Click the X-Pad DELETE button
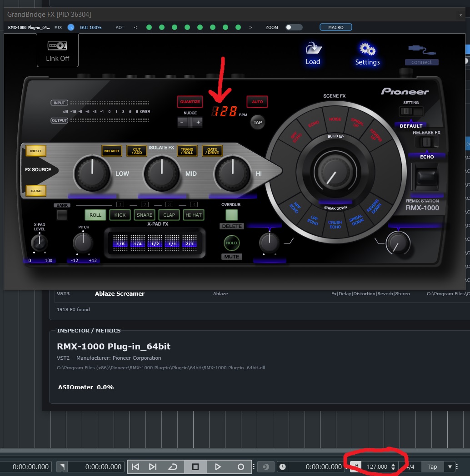The height and width of the screenshot is (476, 470). tap(231, 227)
